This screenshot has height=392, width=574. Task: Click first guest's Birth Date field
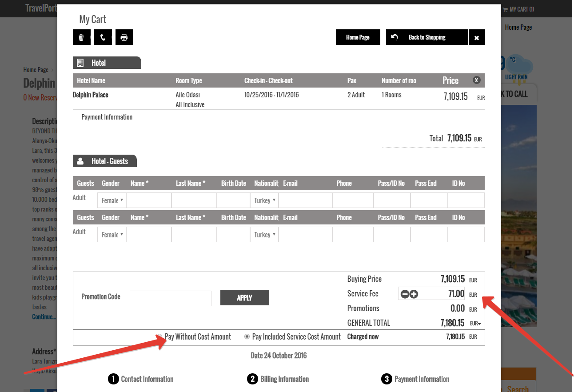point(233,200)
